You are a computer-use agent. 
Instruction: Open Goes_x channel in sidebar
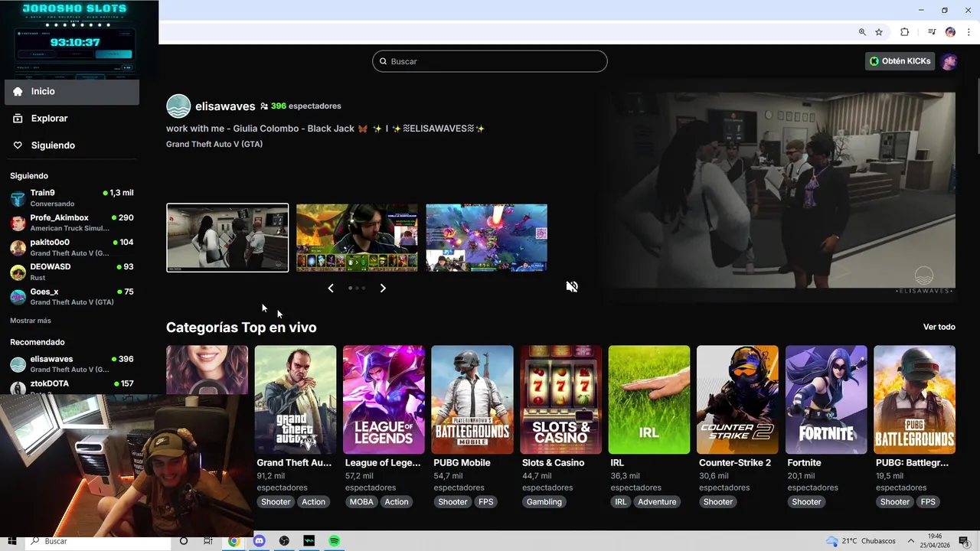coord(72,297)
